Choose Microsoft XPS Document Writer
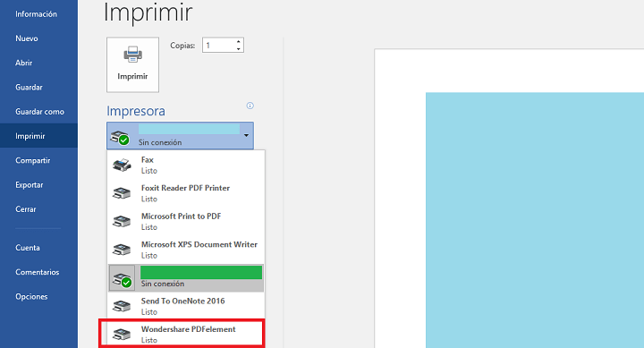The width and height of the screenshot is (644, 348). click(x=186, y=250)
